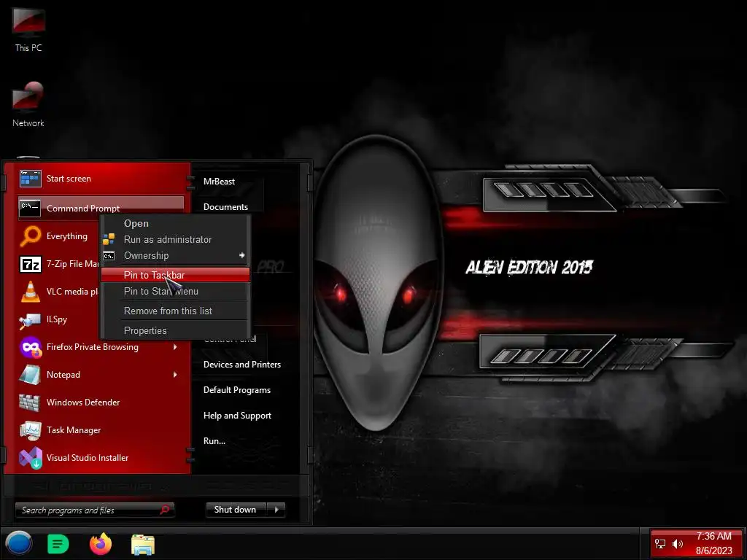The width and height of the screenshot is (747, 560).
Task: Click the Start orb button
Action: pos(18,543)
